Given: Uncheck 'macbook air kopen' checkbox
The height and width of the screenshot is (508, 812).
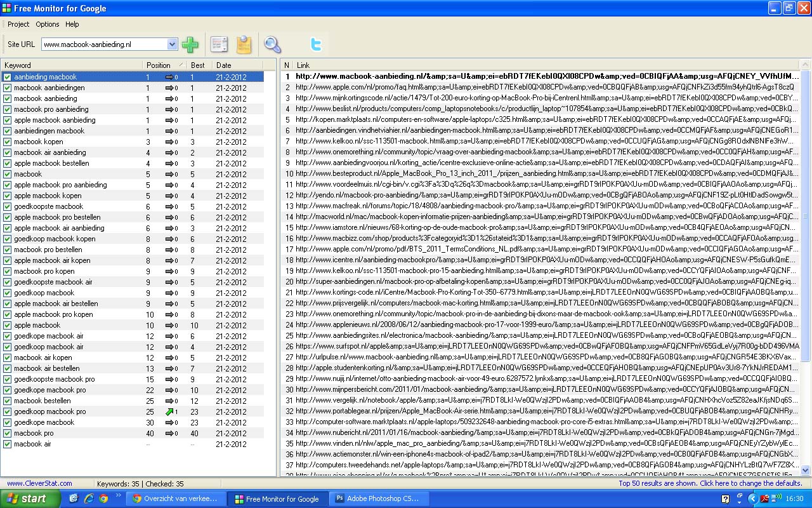Looking at the screenshot, I should click(8, 358).
